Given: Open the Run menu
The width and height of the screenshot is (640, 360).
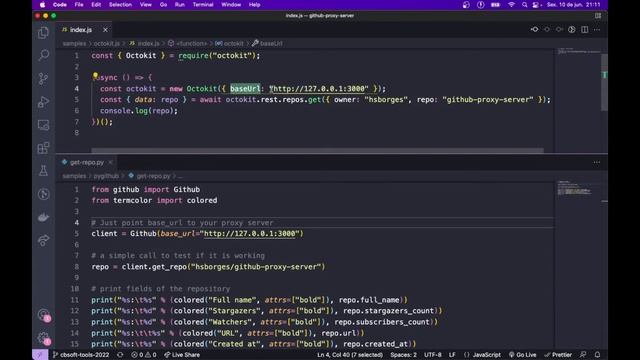Looking at the screenshot, I should [180, 5].
